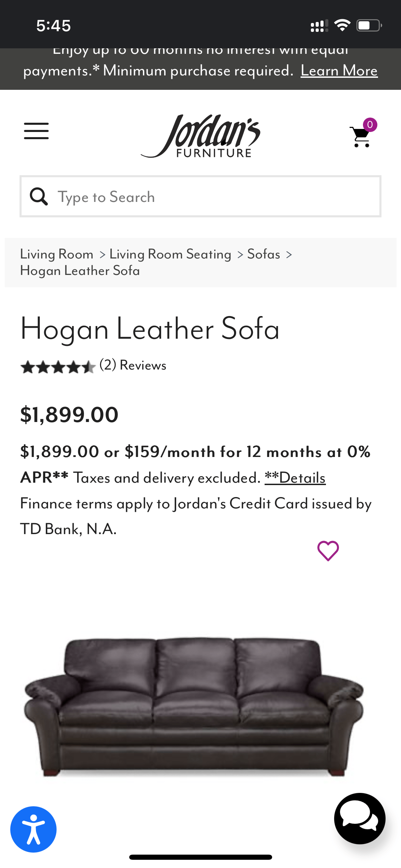401x868 pixels.
Task: Click the cart item count badge
Action: pos(369,125)
